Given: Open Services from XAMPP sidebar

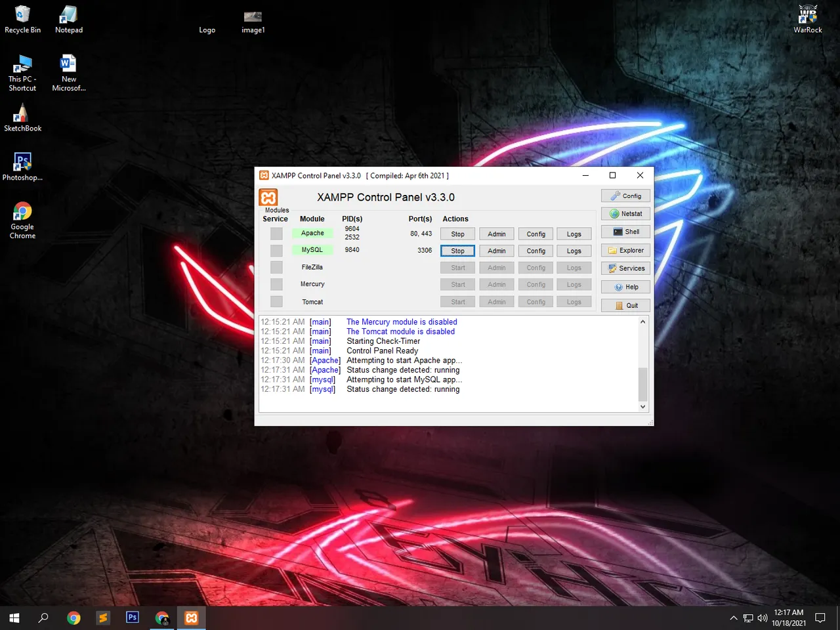Looking at the screenshot, I should [625, 268].
